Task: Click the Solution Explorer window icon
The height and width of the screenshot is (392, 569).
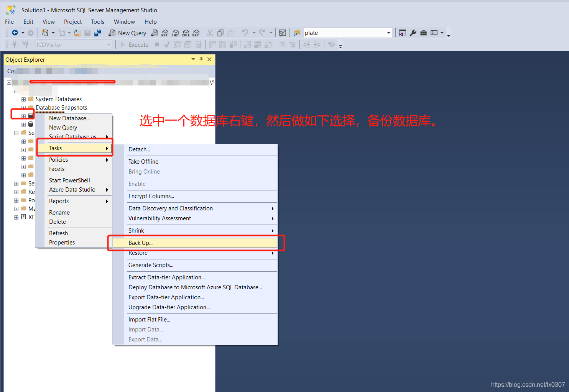Action: [402, 33]
